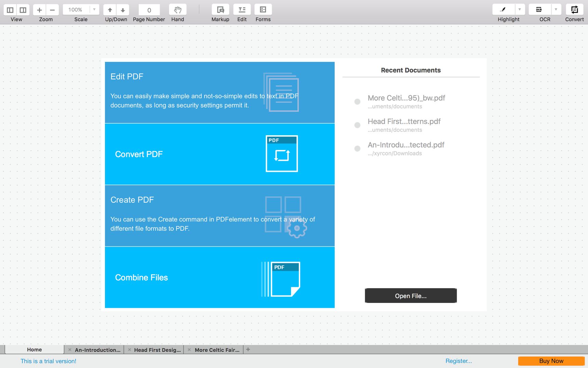The image size is (588, 368).
Task: Select the Highlight pen tool
Action: click(503, 10)
